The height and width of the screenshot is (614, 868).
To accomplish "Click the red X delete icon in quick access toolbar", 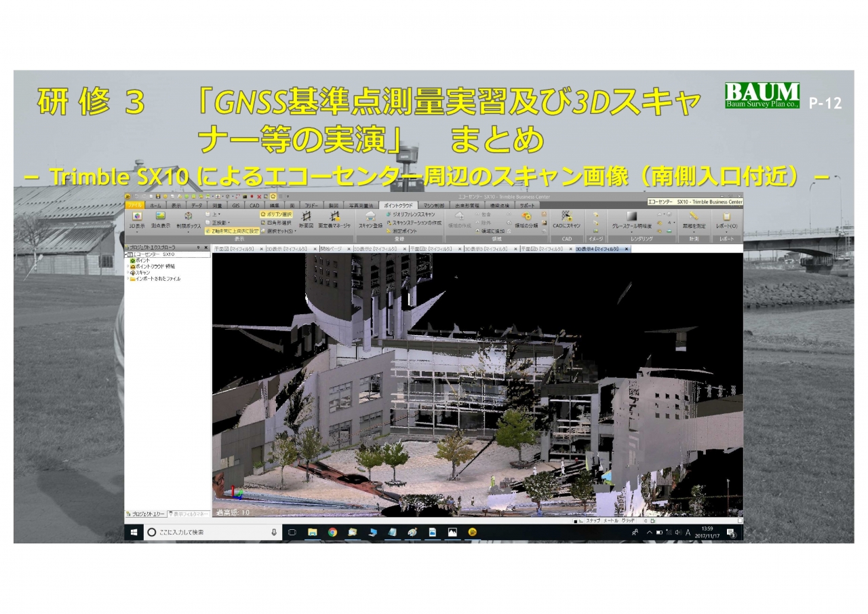I will (x=259, y=197).
